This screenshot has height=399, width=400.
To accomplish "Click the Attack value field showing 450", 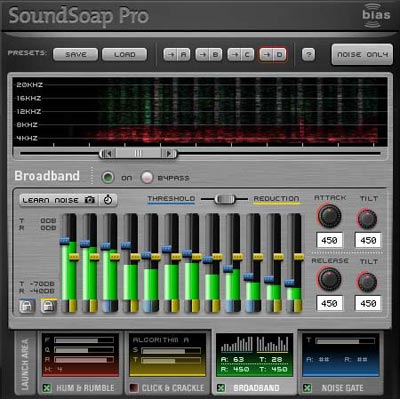I will [329, 240].
